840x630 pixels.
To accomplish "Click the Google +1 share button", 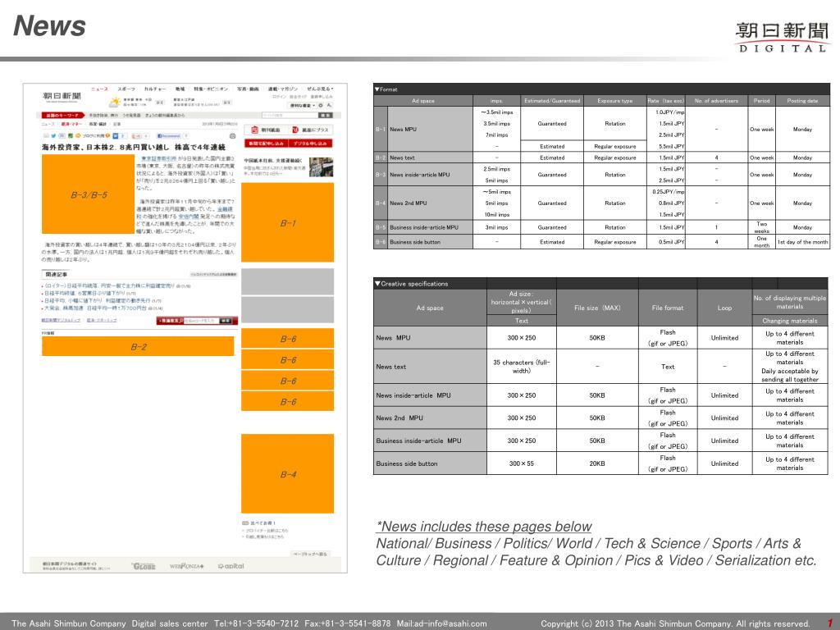I will pyautogui.click(x=136, y=136).
